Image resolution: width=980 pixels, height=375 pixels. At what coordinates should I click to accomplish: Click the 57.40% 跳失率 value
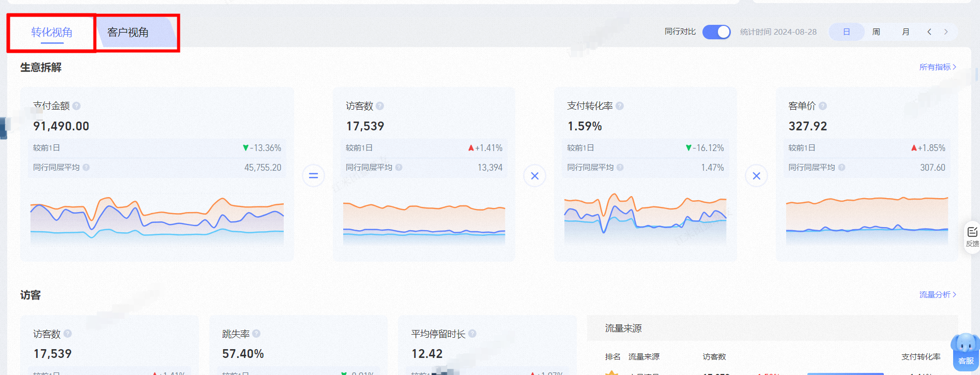click(243, 354)
